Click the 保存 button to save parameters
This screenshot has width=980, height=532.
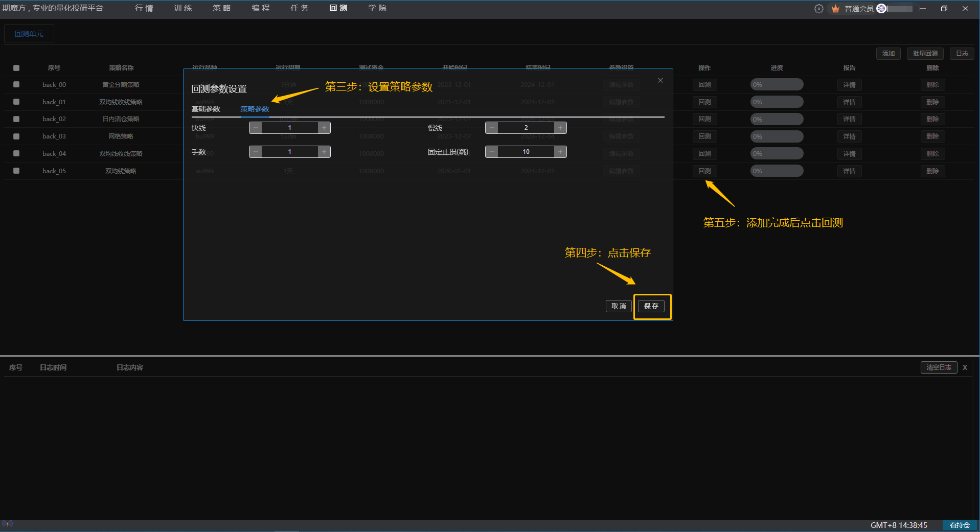[x=651, y=306]
